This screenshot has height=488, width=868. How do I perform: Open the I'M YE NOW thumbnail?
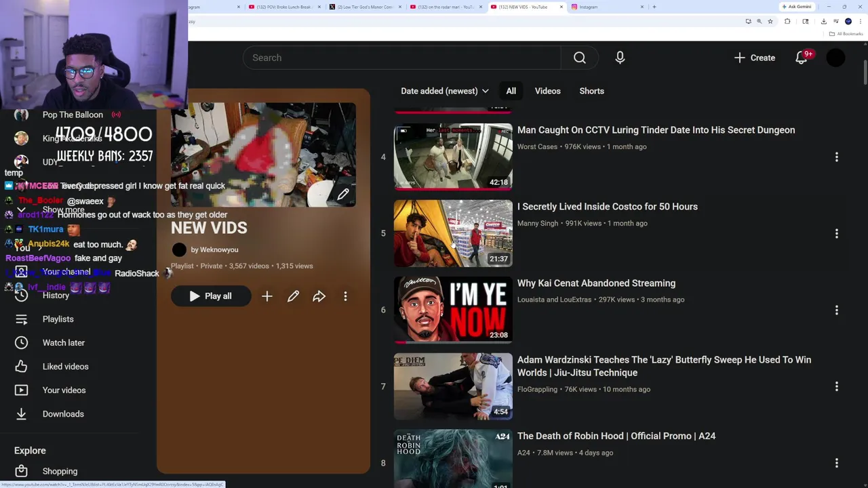coord(453,310)
